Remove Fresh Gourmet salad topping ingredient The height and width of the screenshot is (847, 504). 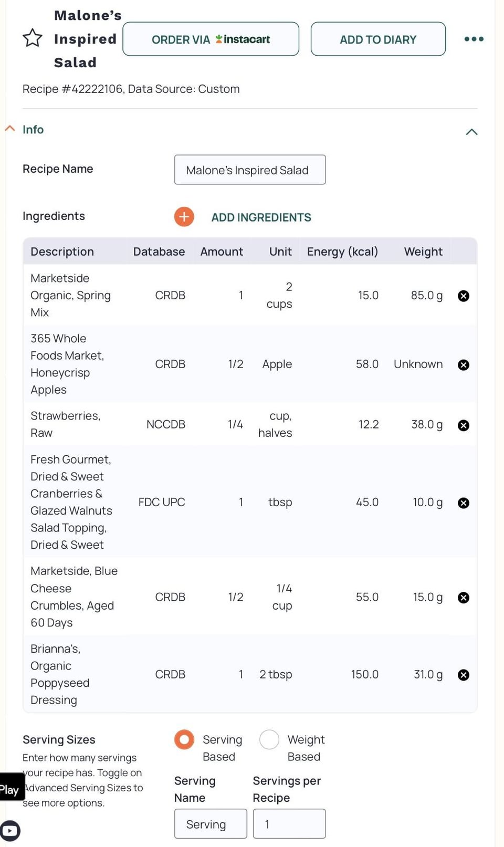point(464,503)
